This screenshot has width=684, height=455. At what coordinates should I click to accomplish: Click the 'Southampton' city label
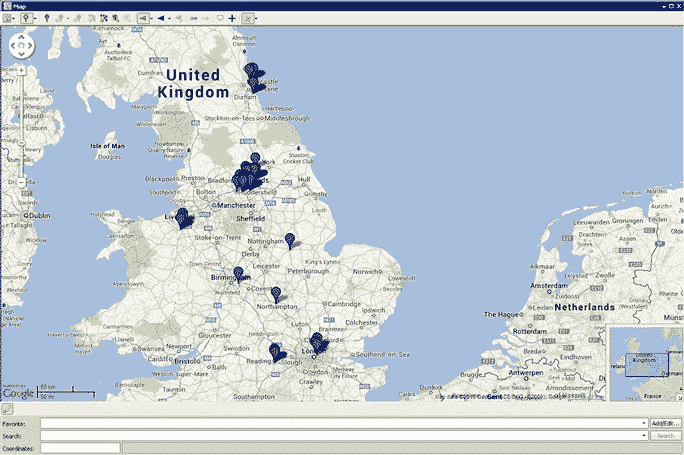click(x=254, y=397)
